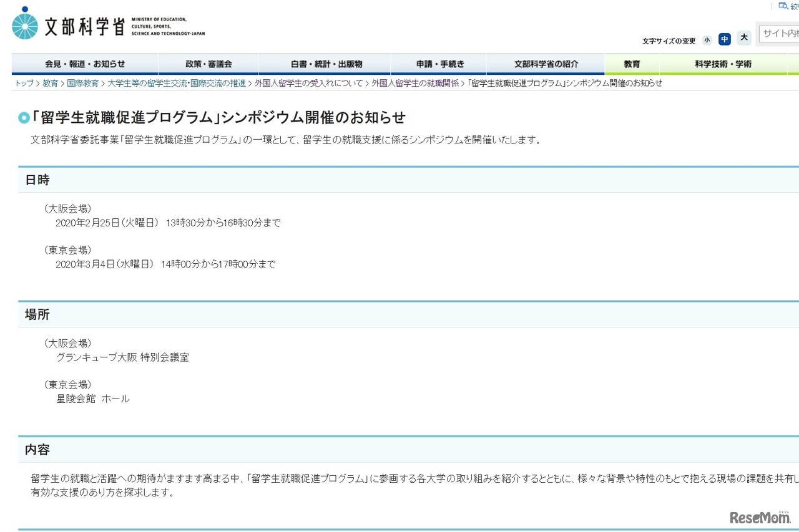Click the blue circle bullet beside the heading

pyautogui.click(x=23, y=118)
